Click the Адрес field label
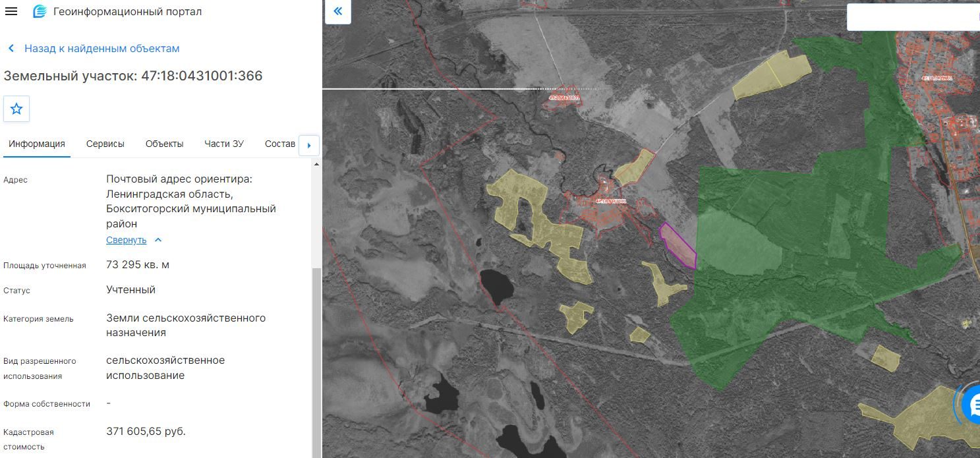This screenshot has width=980, height=458. pos(16,180)
